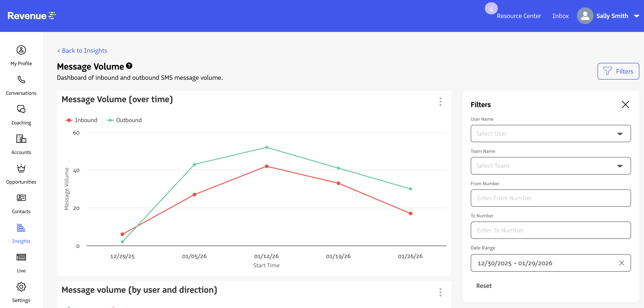Go to the Inbox
Image resolution: width=644 pixels, height=308 pixels.
560,15
